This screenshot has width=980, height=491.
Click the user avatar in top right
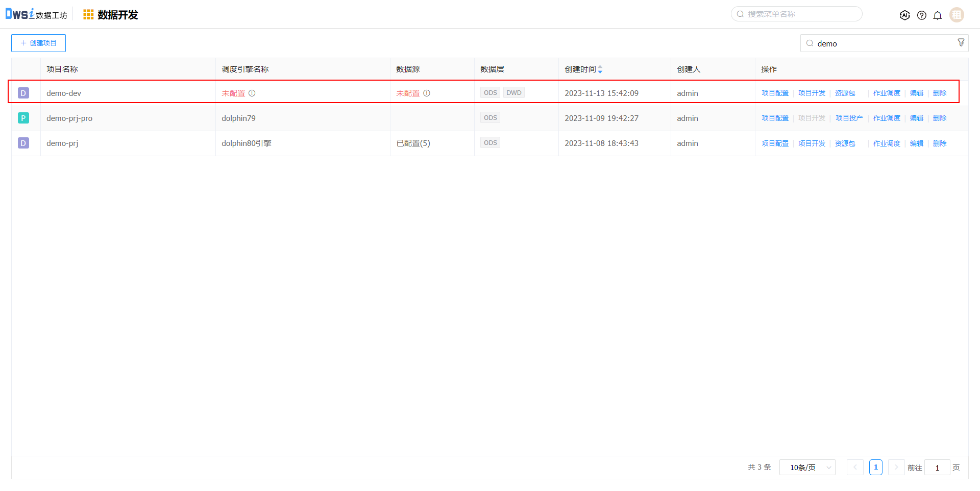(957, 15)
